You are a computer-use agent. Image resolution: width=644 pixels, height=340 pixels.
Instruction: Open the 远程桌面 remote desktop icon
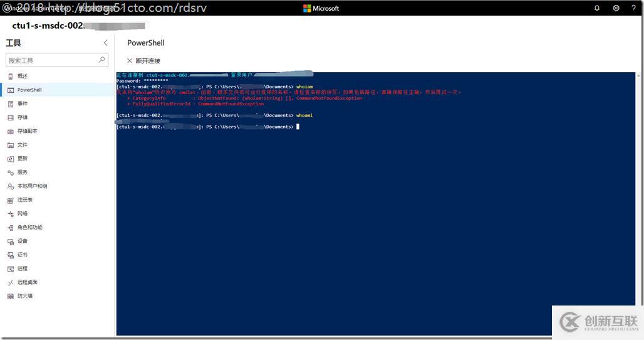(x=11, y=282)
